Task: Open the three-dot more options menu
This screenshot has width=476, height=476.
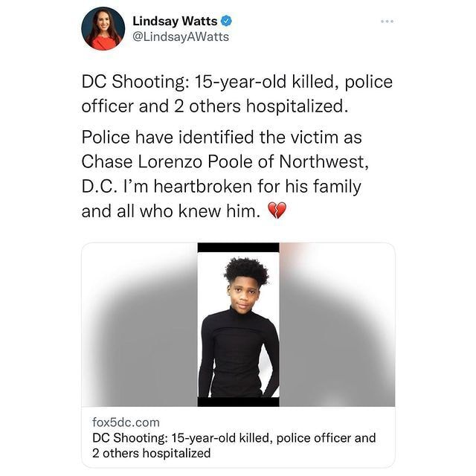Action: pyautogui.click(x=387, y=22)
